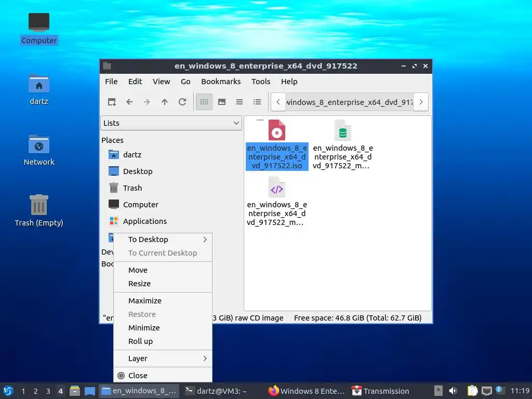The image size is (532, 399).
Task: Switch to virtual desktop 4
Action: [60, 391]
